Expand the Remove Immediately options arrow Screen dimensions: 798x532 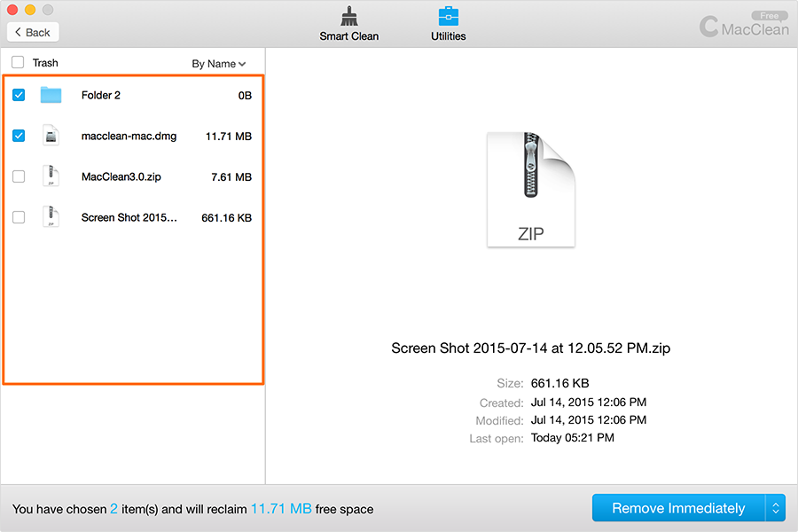[x=775, y=508]
